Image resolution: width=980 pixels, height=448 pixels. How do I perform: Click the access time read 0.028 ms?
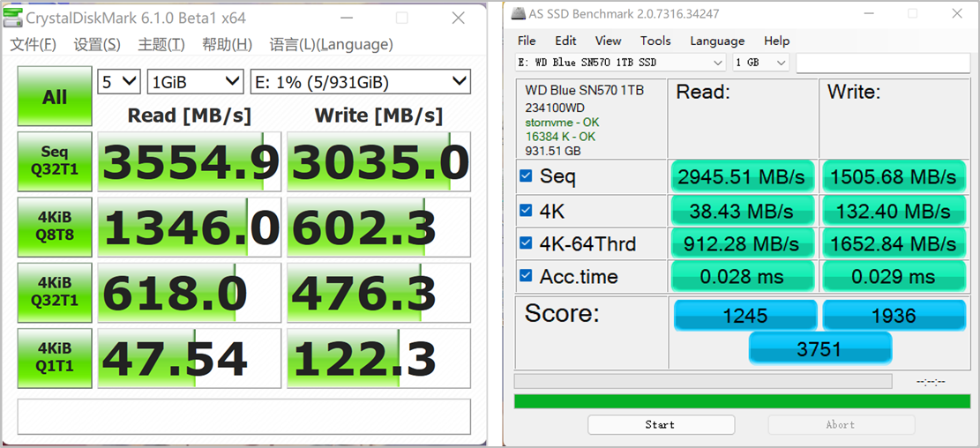(742, 277)
